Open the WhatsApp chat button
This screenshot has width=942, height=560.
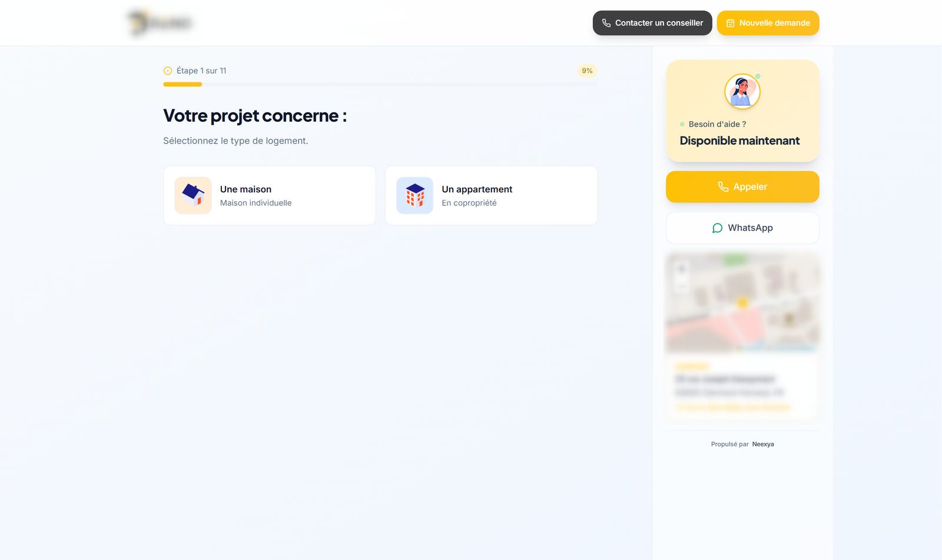click(x=742, y=228)
